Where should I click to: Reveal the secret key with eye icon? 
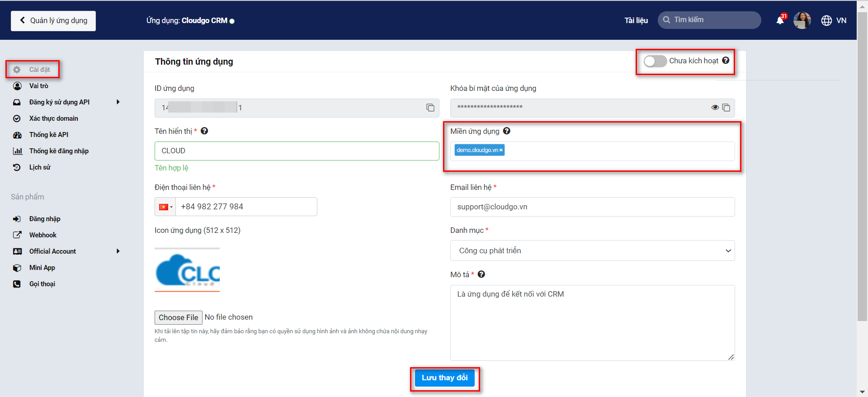[x=715, y=108]
